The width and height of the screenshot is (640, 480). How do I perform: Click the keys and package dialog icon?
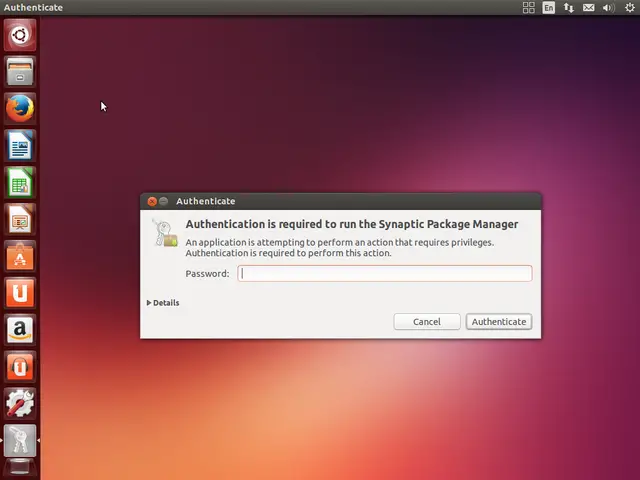tap(164, 233)
